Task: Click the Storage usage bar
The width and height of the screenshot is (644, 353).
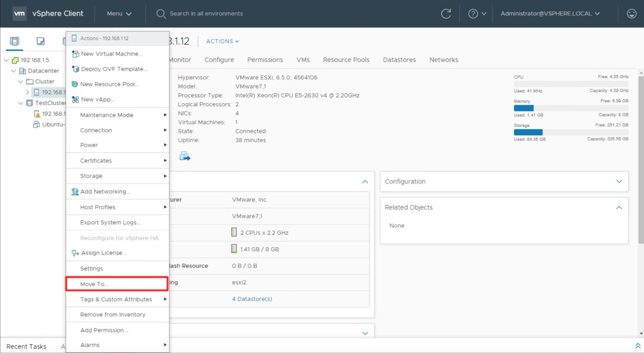Action: (571, 132)
